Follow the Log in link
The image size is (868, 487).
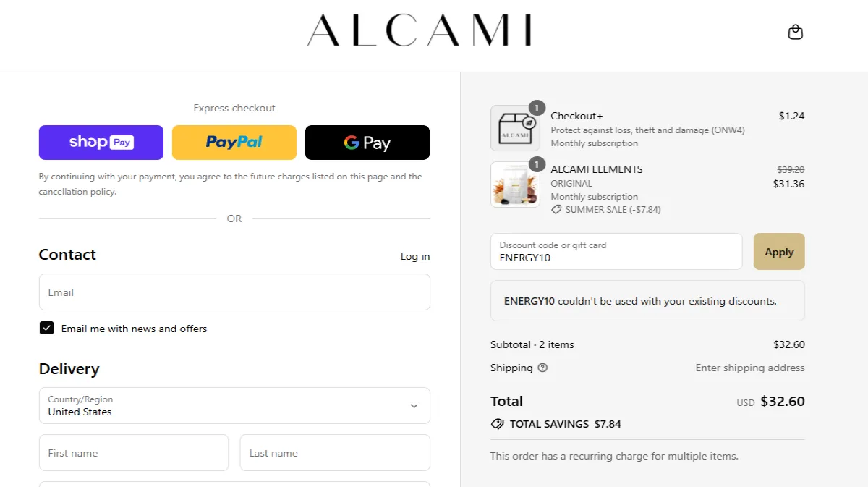414,256
